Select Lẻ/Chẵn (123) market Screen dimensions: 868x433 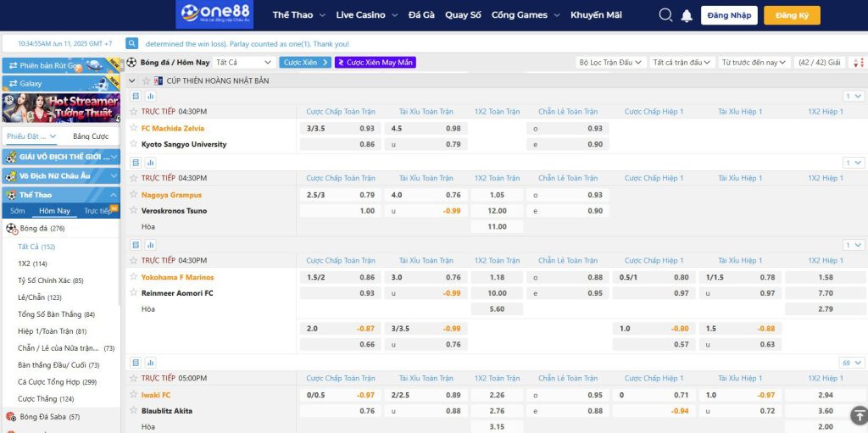[39, 297]
